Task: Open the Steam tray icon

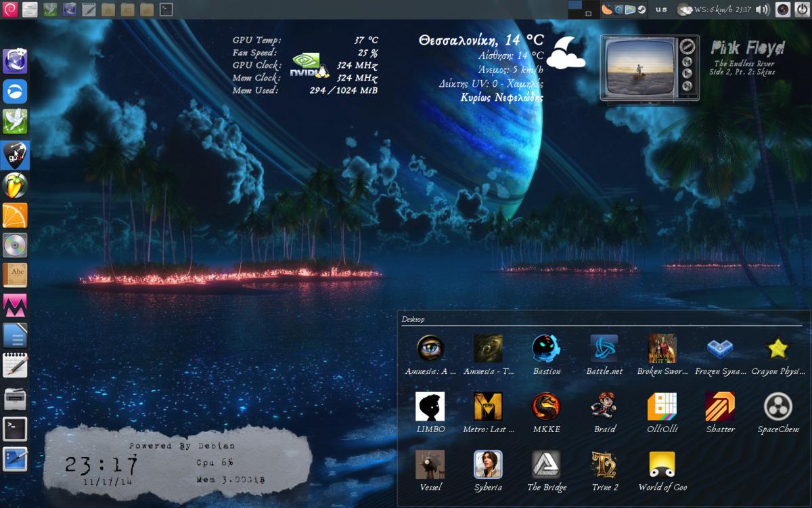Action: click(x=641, y=10)
